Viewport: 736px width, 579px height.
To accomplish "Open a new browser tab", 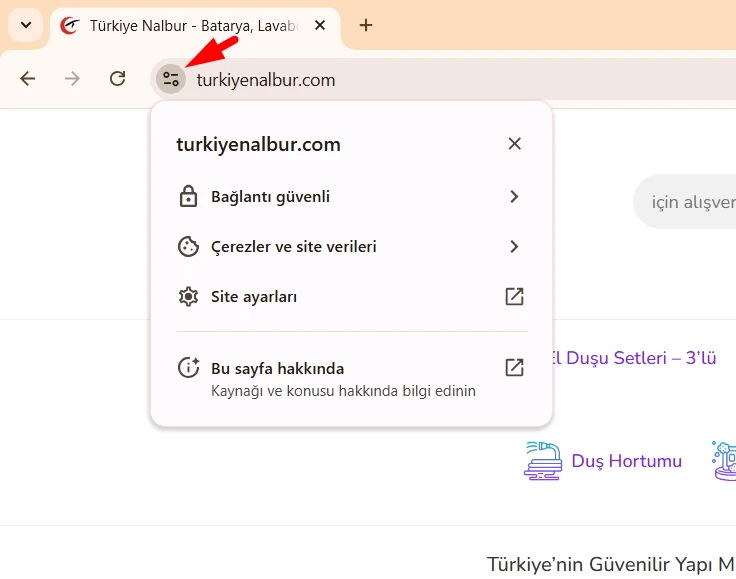I will [366, 25].
